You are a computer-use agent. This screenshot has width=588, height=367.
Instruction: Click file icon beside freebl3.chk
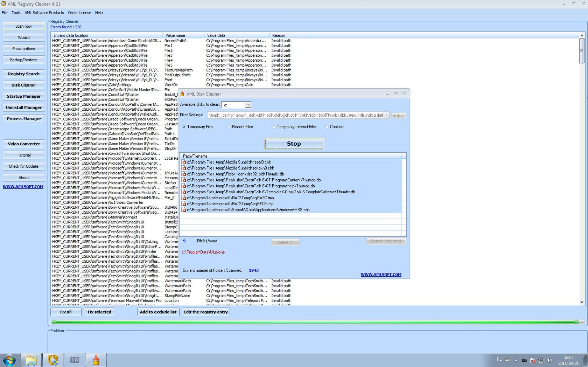pos(184,162)
